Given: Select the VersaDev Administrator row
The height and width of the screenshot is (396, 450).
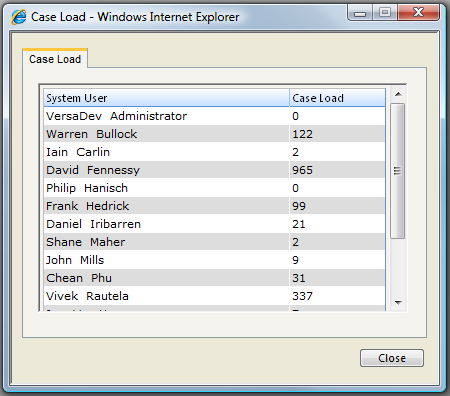Looking at the screenshot, I should (215, 116).
